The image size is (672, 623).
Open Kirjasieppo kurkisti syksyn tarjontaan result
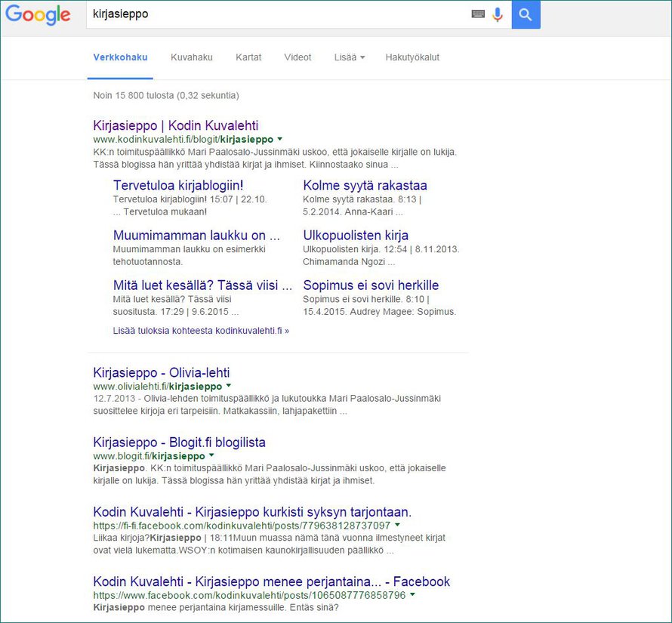252,512
